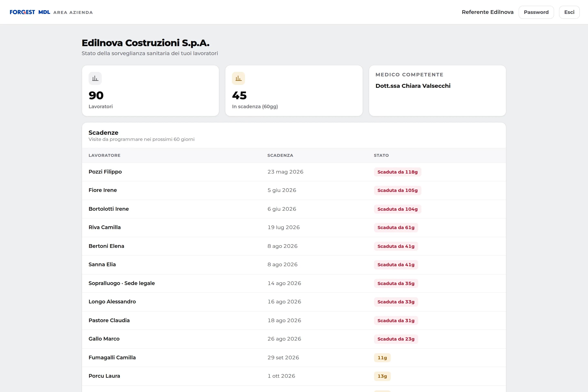Select worker Bertoni Elena

tap(107, 246)
